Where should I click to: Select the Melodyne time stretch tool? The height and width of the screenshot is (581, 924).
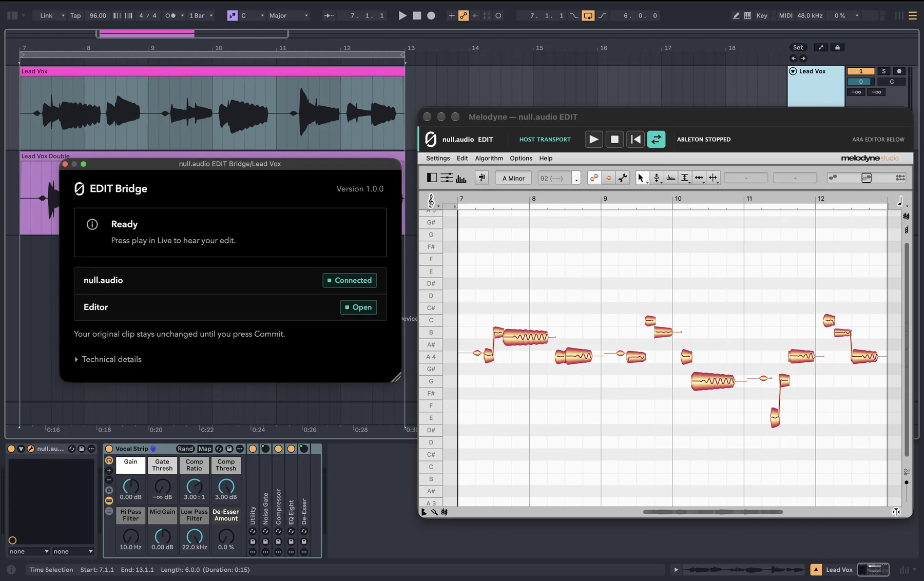coord(699,178)
